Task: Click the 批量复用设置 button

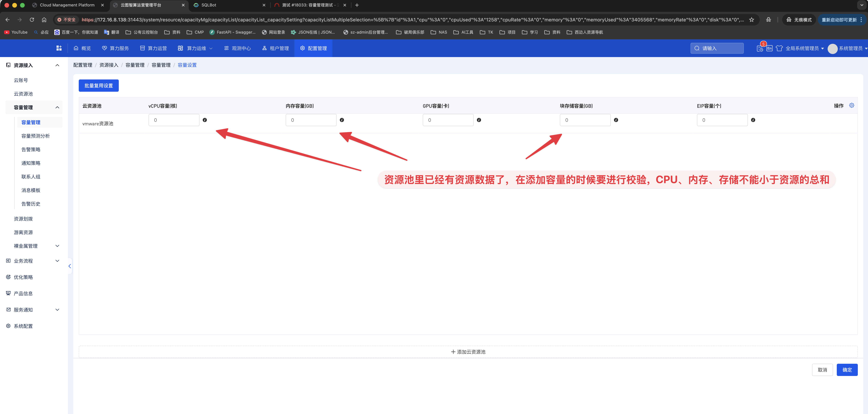Action: [x=98, y=86]
